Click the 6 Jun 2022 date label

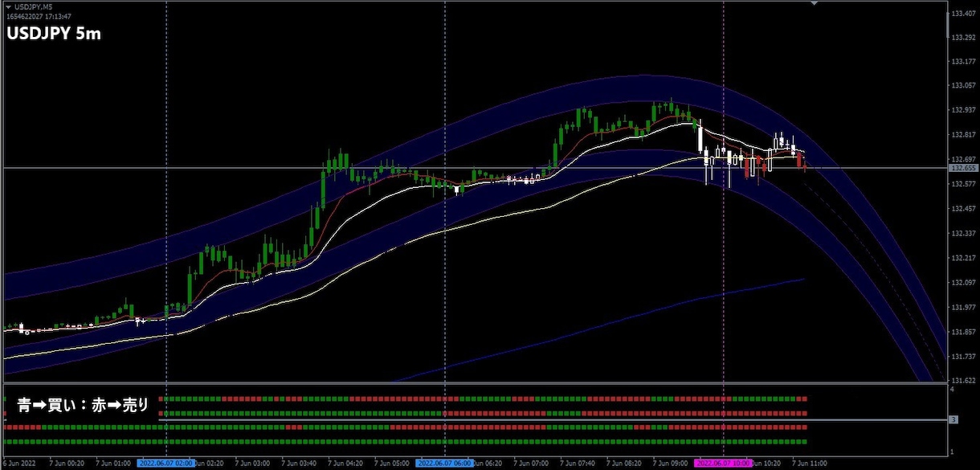pos(19,464)
